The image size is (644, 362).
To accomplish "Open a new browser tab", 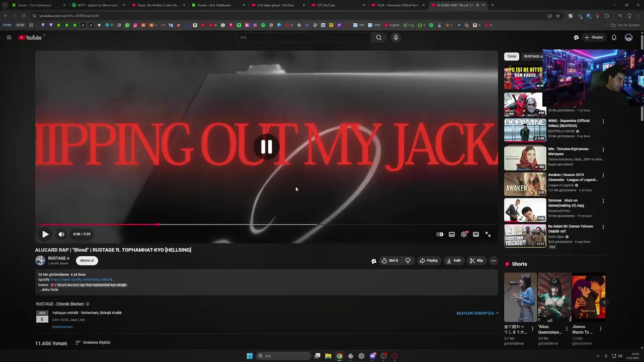I will 492,5.
